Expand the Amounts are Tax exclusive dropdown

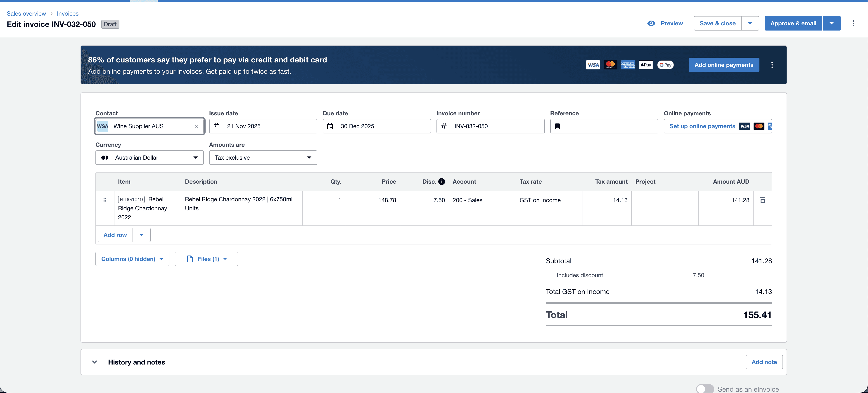tap(263, 158)
